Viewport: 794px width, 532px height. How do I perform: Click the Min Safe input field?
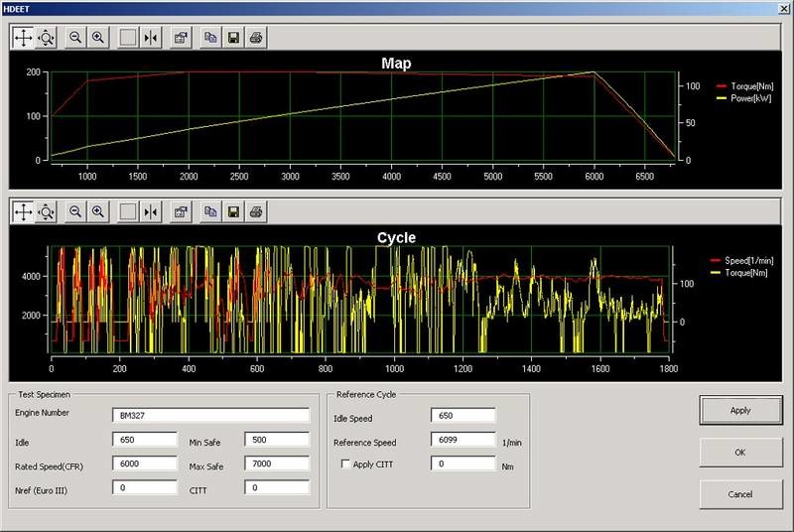(x=277, y=440)
